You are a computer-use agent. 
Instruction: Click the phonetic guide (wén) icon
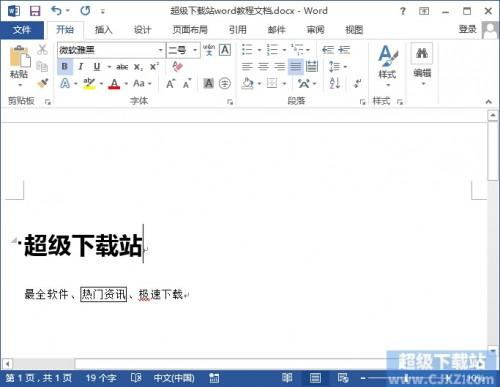(209, 50)
